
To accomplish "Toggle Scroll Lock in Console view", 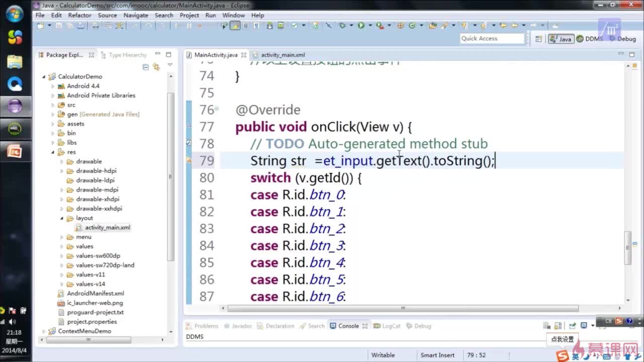I will [x=558, y=326].
